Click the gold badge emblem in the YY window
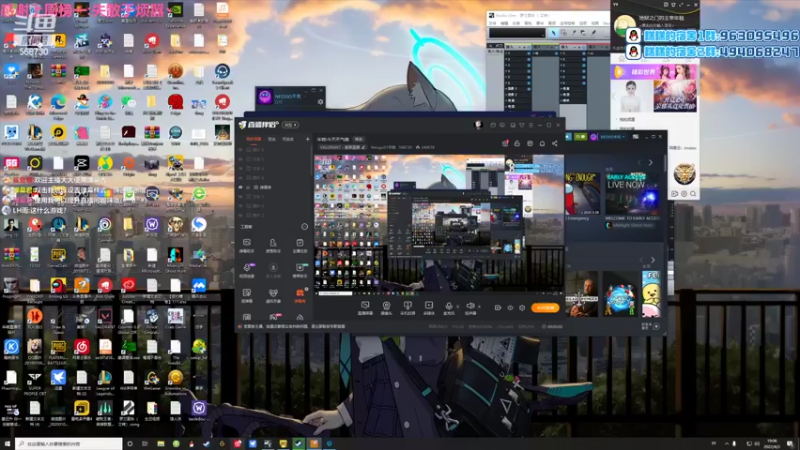800x450 pixels. (x=684, y=174)
